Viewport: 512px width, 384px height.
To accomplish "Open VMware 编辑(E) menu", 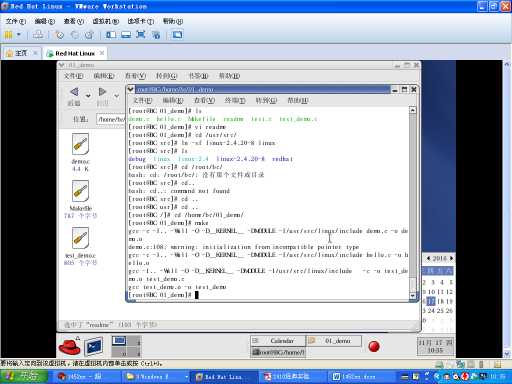I will (45, 21).
